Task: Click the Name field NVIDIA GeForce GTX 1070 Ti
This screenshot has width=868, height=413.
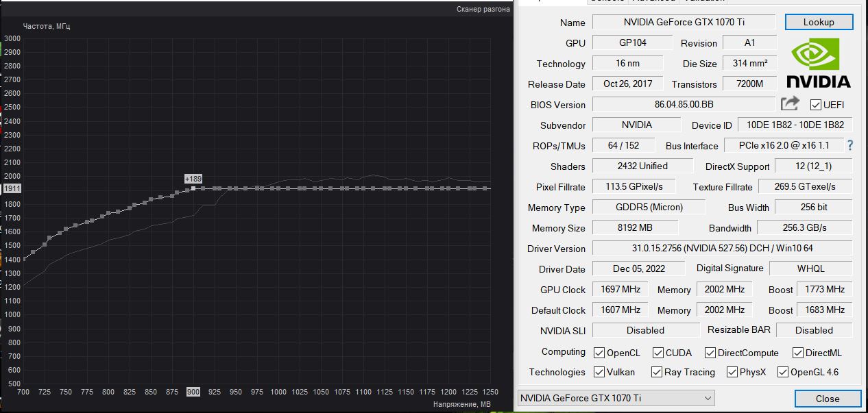Action: (684, 22)
